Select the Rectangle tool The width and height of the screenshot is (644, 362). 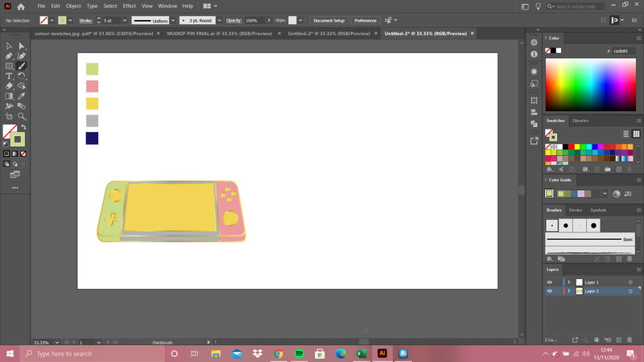click(x=9, y=66)
